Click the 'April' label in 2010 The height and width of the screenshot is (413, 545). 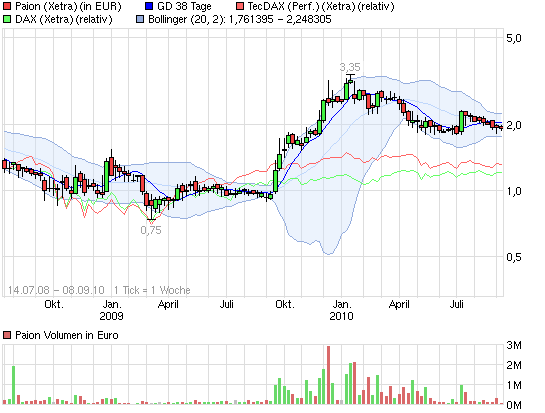pyautogui.click(x=399, y=305)
